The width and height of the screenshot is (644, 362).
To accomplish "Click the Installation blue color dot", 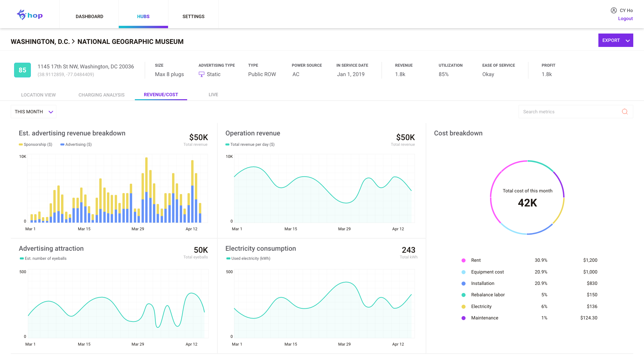I will pyautogui.click(x=464, y=284).
